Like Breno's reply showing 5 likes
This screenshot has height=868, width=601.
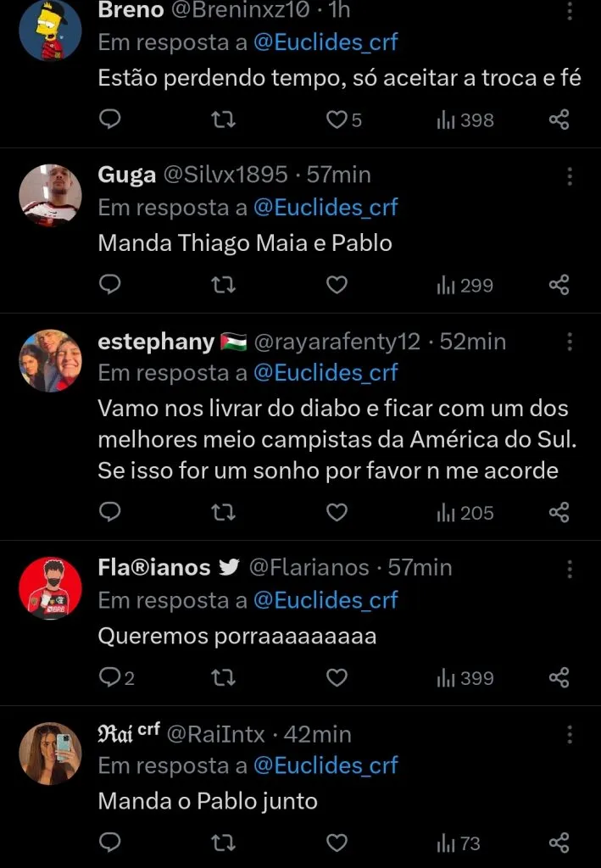coord(336,120)
